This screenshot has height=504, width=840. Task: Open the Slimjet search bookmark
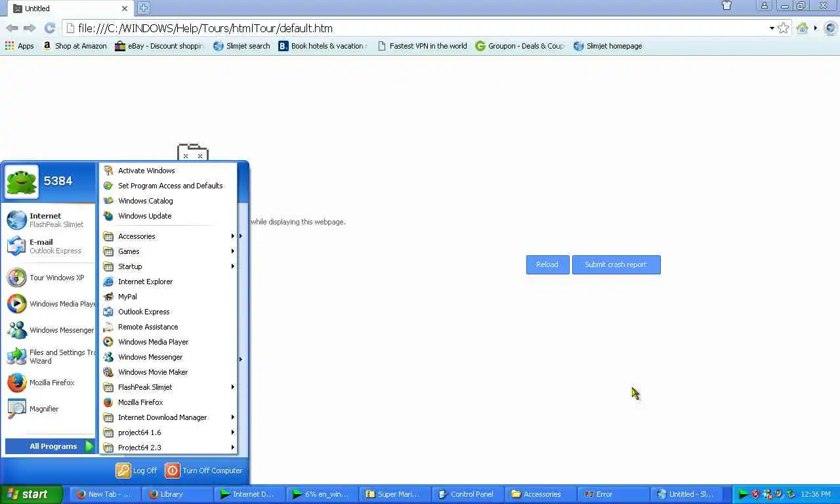pos(241,46)
